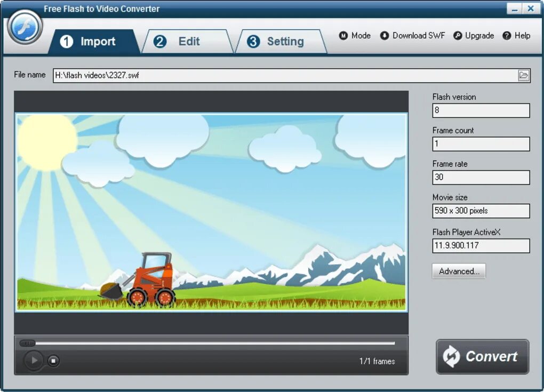Click the Help question mark icon
544x392 pixels.
(x=507, y=36)
